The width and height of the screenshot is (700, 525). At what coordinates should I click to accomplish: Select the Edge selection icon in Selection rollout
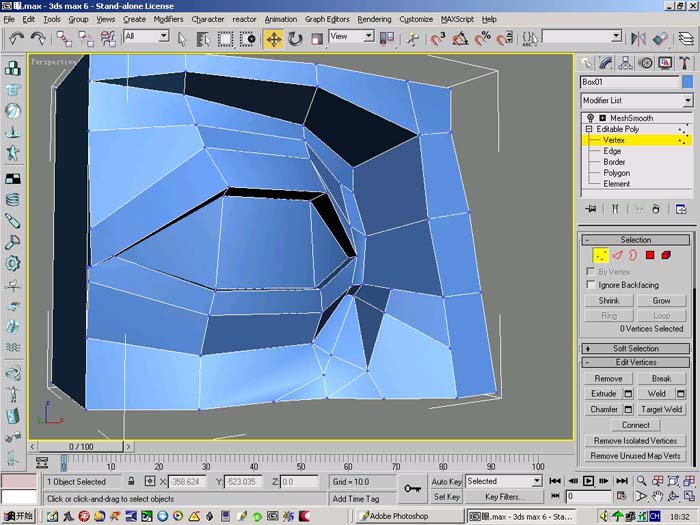(x=617, y=255)
